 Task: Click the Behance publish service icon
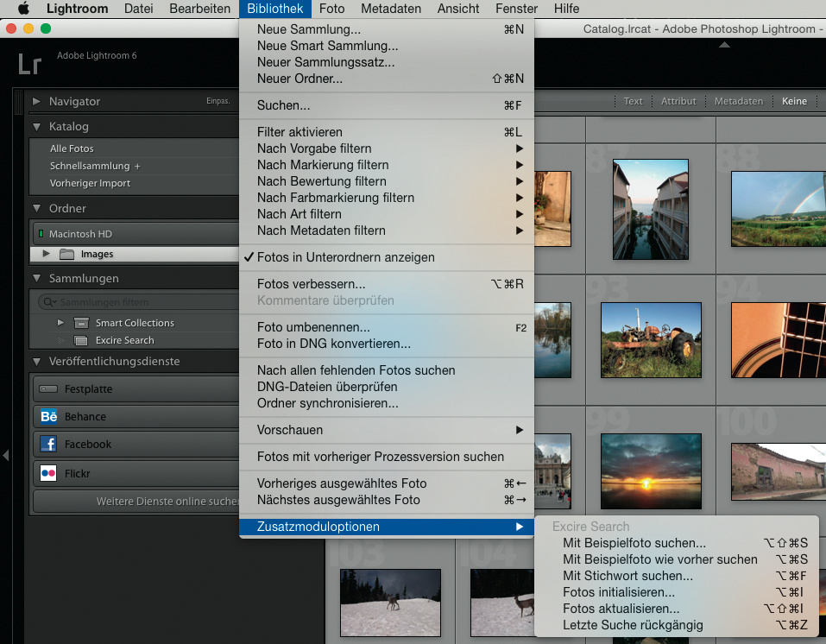[x=48, y=417]
